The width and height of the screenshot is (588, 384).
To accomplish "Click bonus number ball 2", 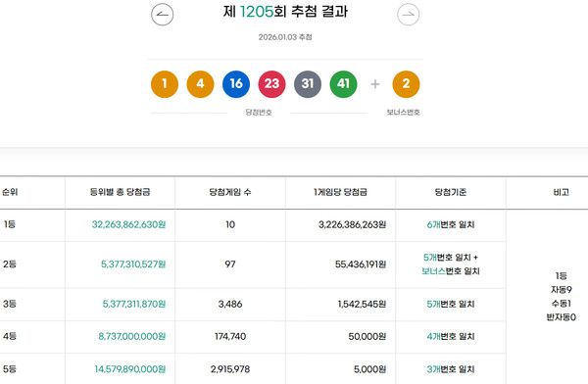I will (406, 84).
